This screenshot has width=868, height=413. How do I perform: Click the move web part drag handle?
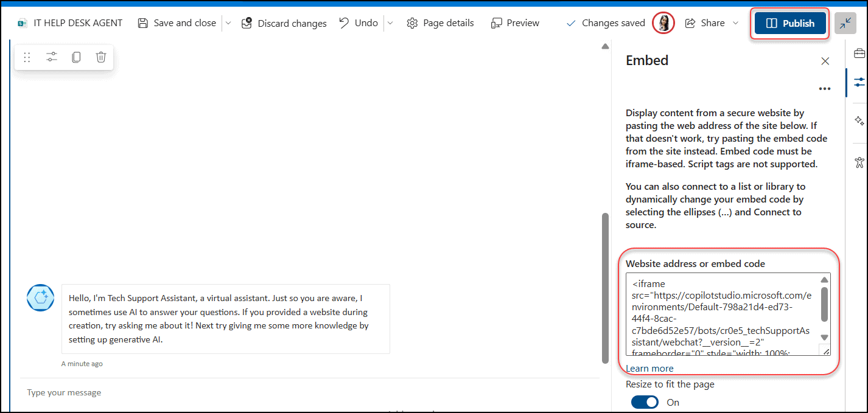coord(27,57)
